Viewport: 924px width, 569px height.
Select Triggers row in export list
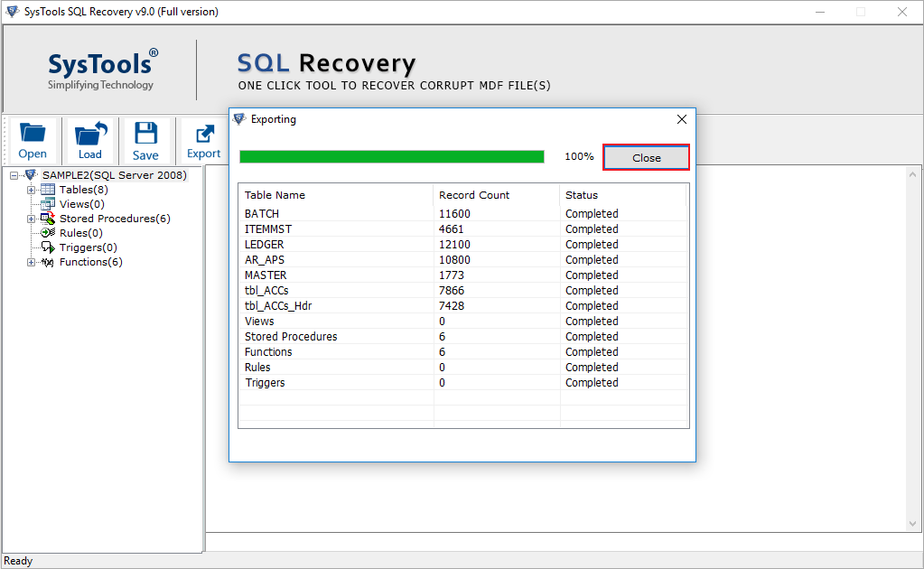coord(463,382)
